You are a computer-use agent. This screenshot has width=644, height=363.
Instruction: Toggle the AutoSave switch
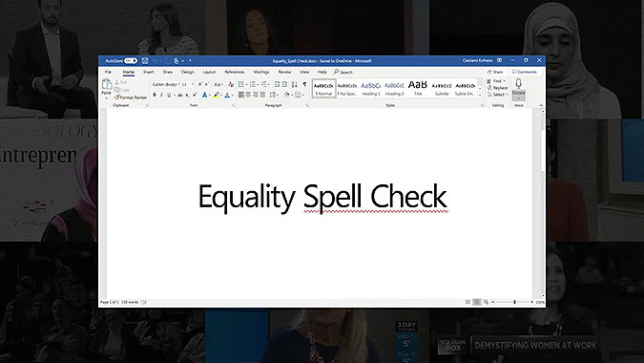[131, 60]
